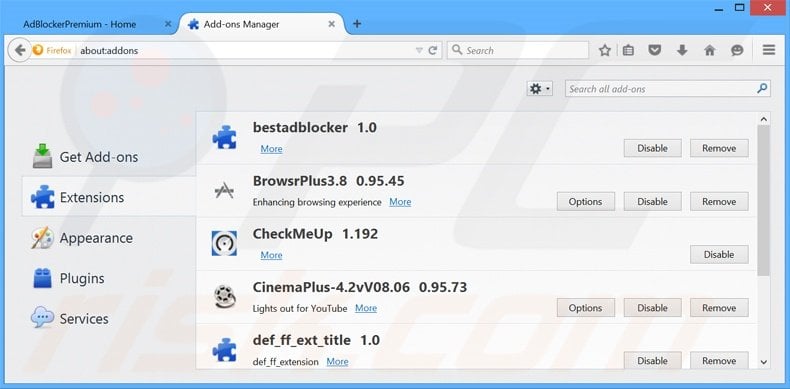Disable the def_ff_ext_title extension

point(652,361)
